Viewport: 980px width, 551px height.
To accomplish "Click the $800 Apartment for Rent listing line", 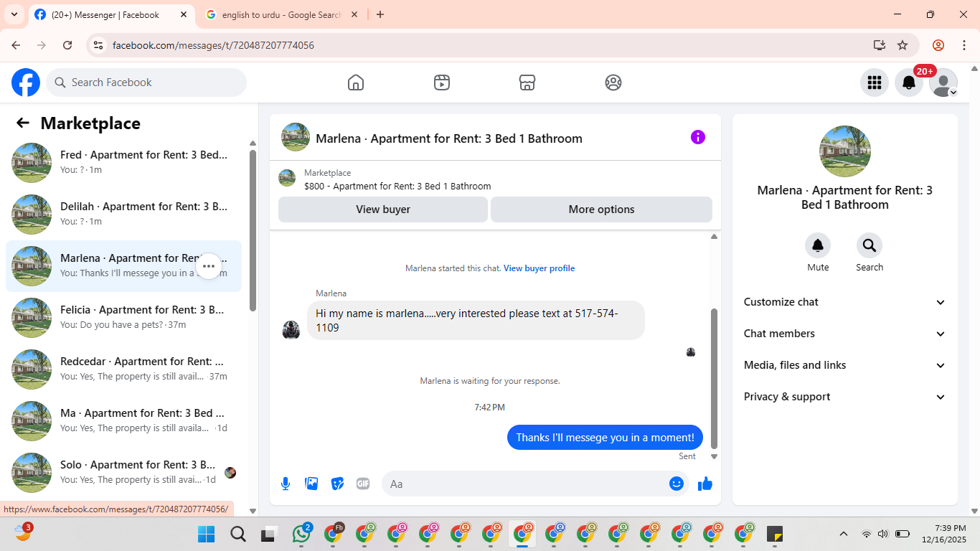I will (x=397, y=187).
